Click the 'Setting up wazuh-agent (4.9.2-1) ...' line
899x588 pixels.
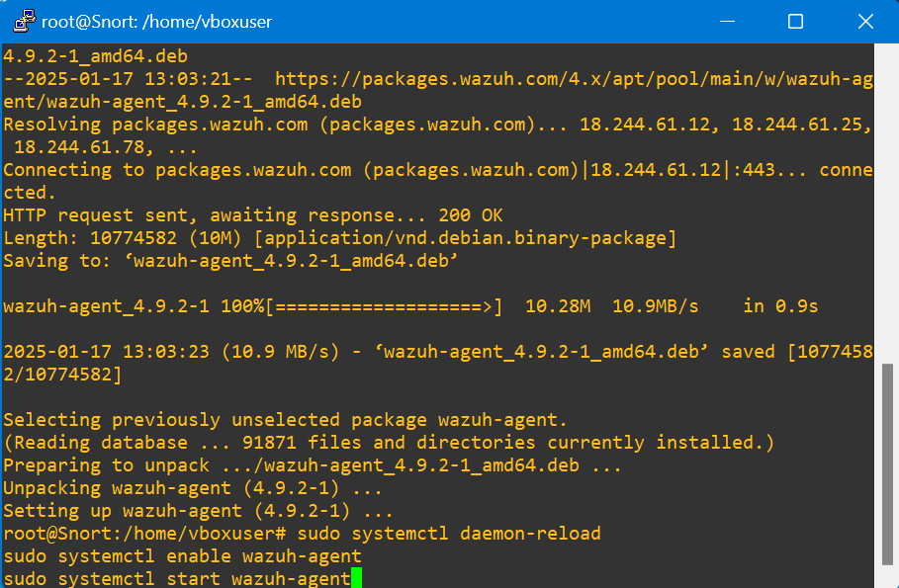(x=198, y=511)
